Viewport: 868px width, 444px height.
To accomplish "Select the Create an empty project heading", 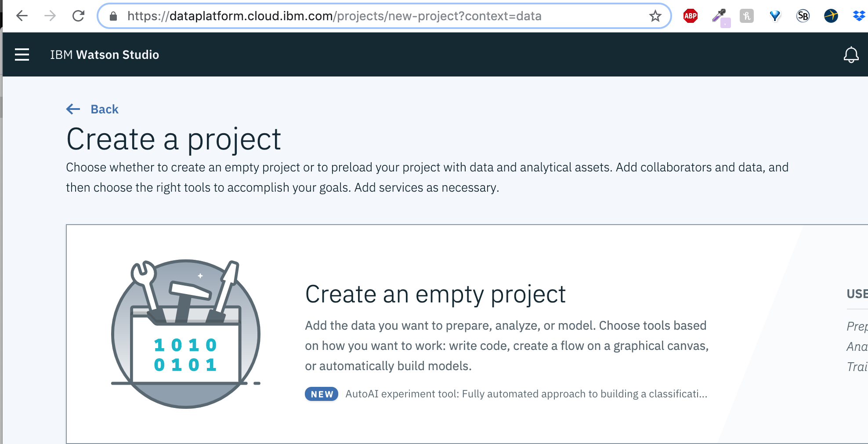I will pyautogui.click(x=435, y=294).
